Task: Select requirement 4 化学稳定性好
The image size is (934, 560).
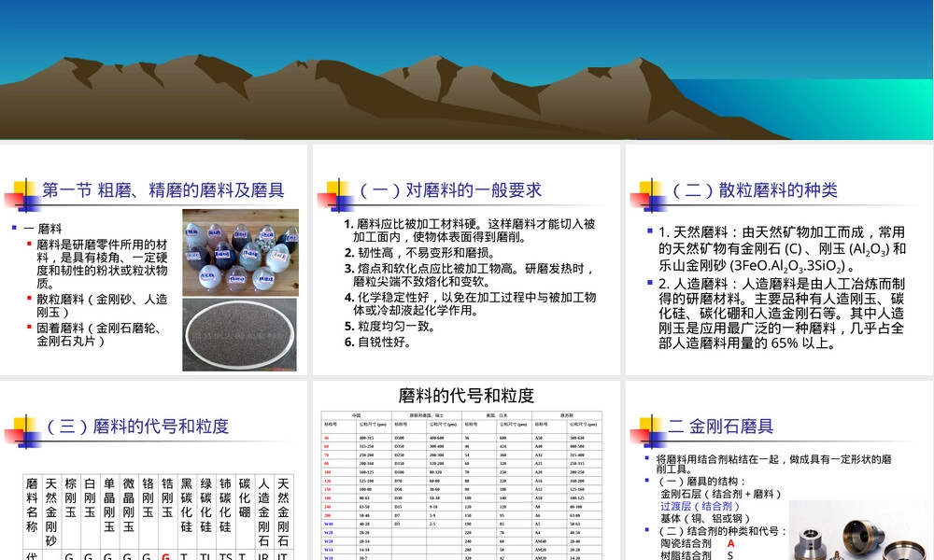Action: [x=470, y=303]
